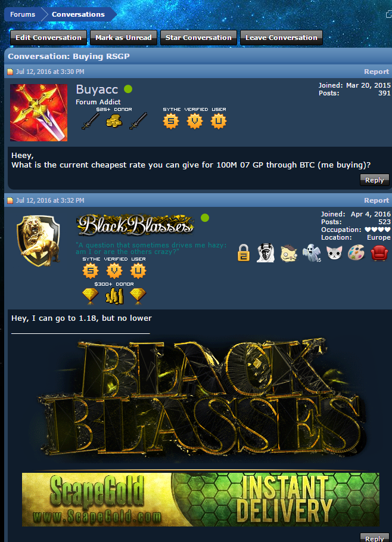This screenshot has height=542, width=392.
Task: Click the sleepy cat face trophy icon
Action: [288, 253]
